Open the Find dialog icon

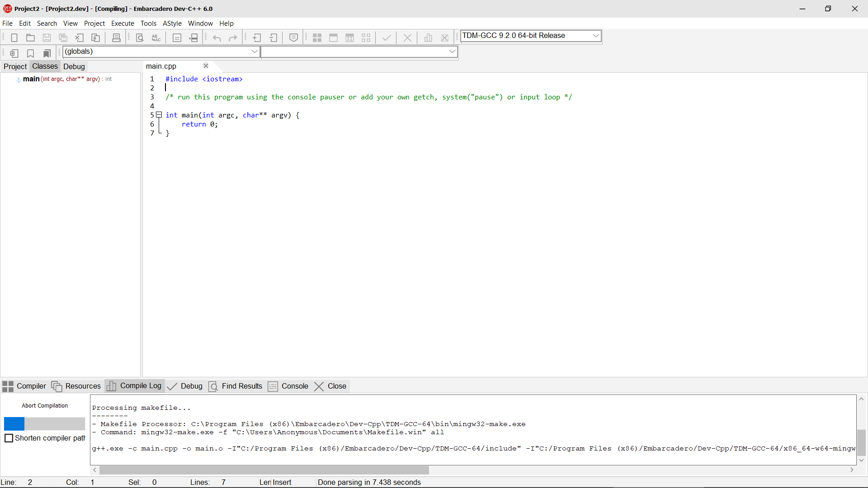point(140,38)
